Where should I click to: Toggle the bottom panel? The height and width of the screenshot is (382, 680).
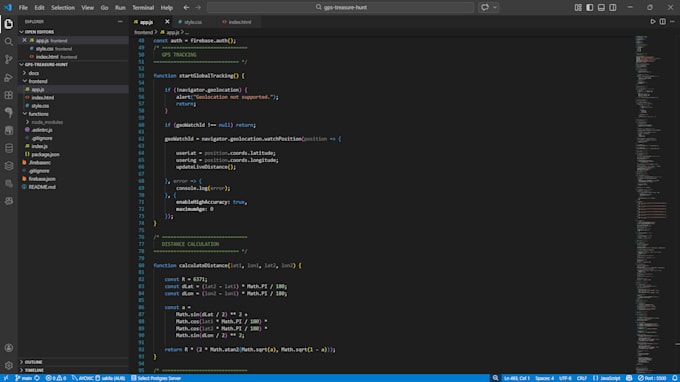pyautogui.click(x=602, y=7)
